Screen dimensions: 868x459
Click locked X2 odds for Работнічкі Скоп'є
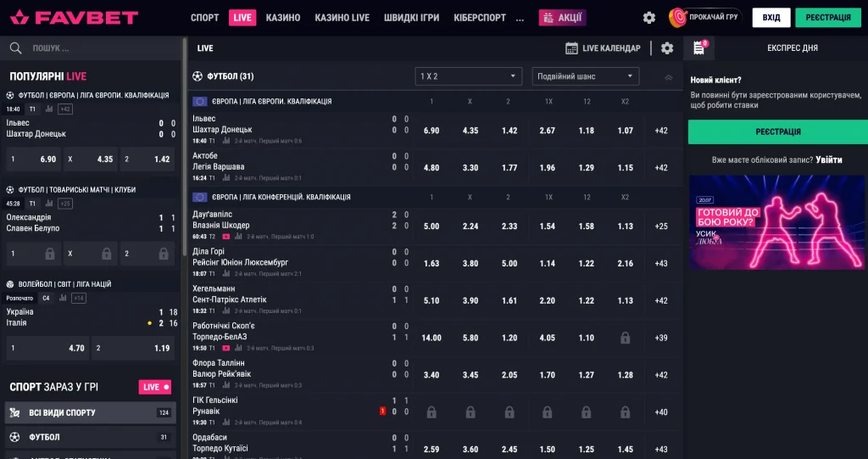tap(625, 338)
